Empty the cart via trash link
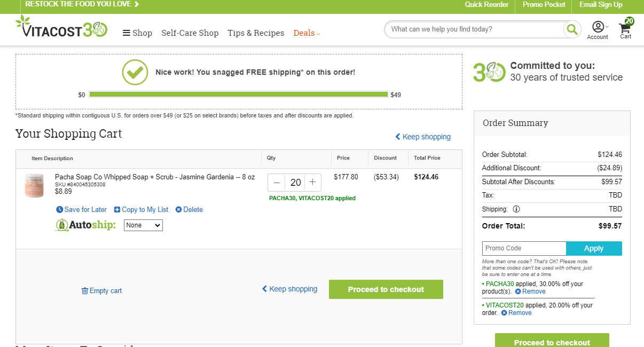The height and width of the screenshot is (347, 644). pyautogui.click(x=101, y=291)
